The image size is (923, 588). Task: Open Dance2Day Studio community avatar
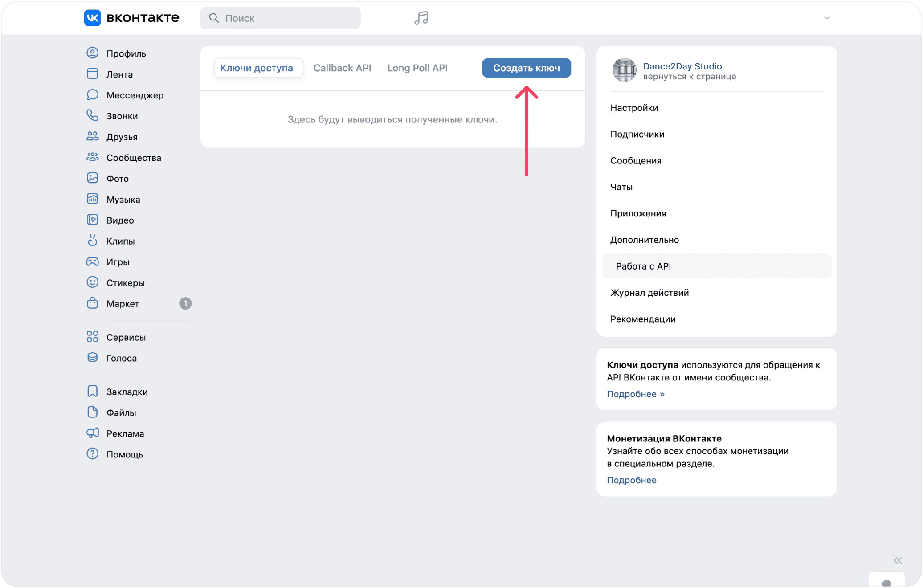click(624, 70)
